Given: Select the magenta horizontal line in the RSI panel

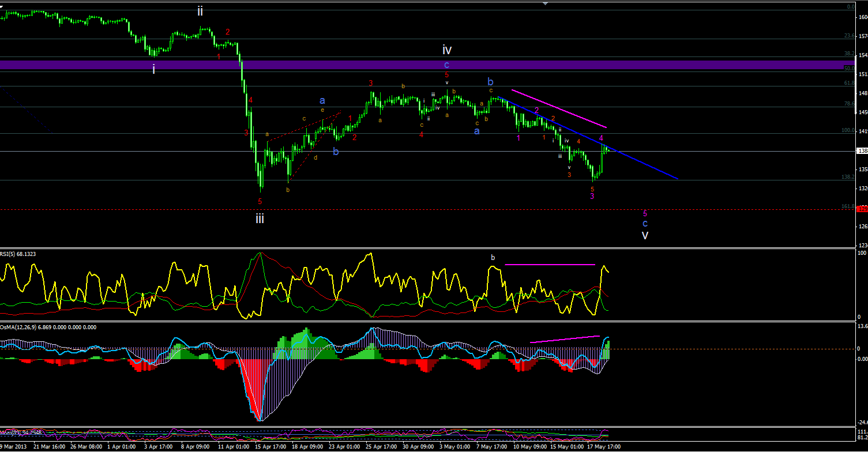Looking at the screenshot, I should [x=550, y=265].
